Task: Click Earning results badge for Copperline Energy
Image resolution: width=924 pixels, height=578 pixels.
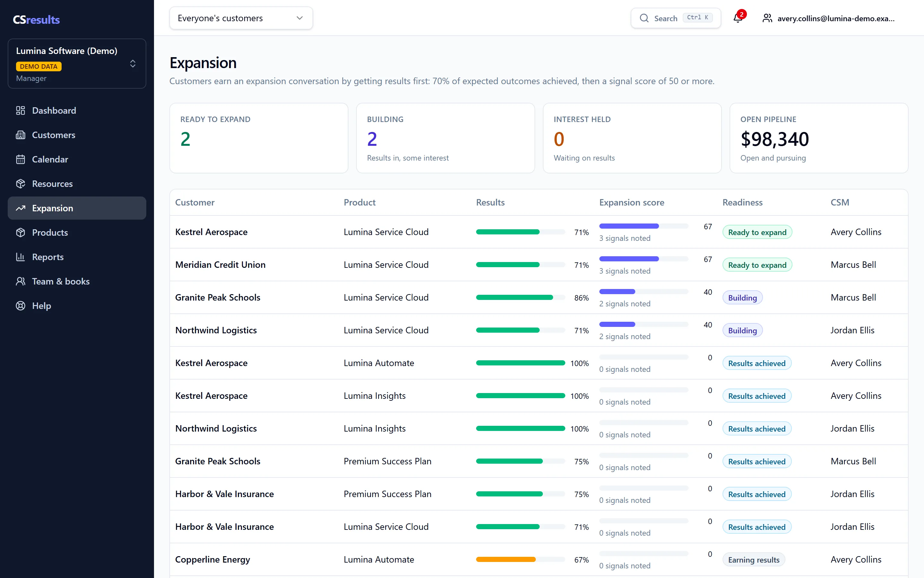Action: 754,560
